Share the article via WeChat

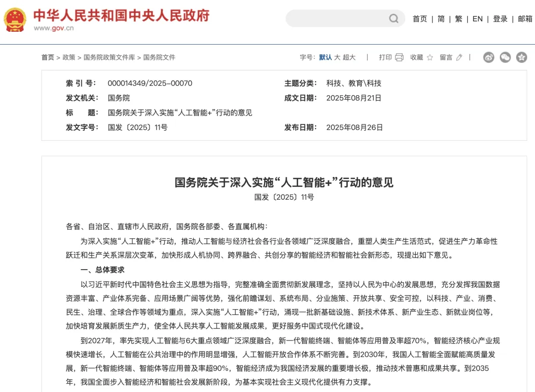(x=505, y=57)
